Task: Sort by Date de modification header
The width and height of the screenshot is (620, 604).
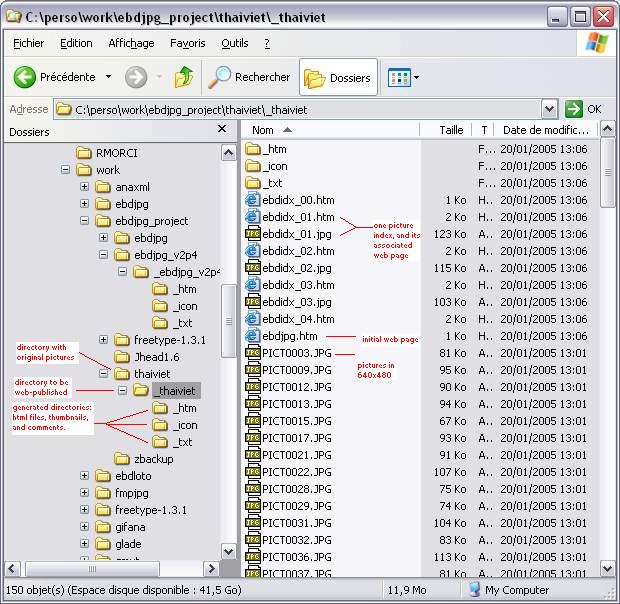Action: pos(544,130)
